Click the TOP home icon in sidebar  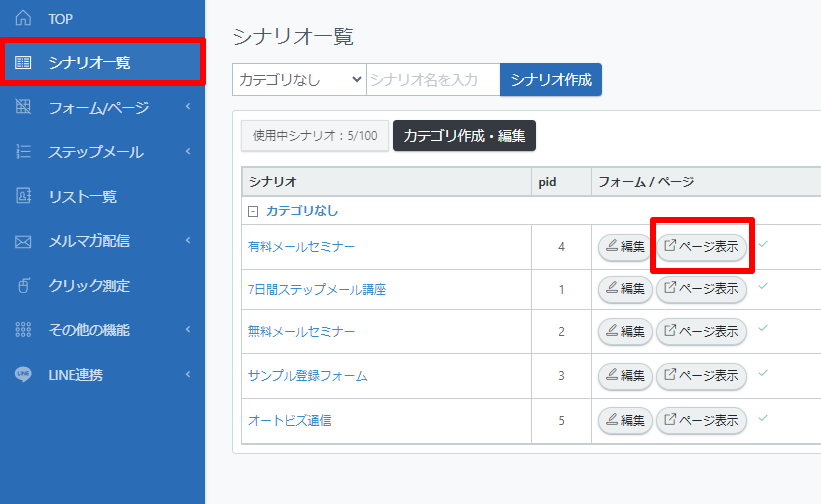[24, 19]
